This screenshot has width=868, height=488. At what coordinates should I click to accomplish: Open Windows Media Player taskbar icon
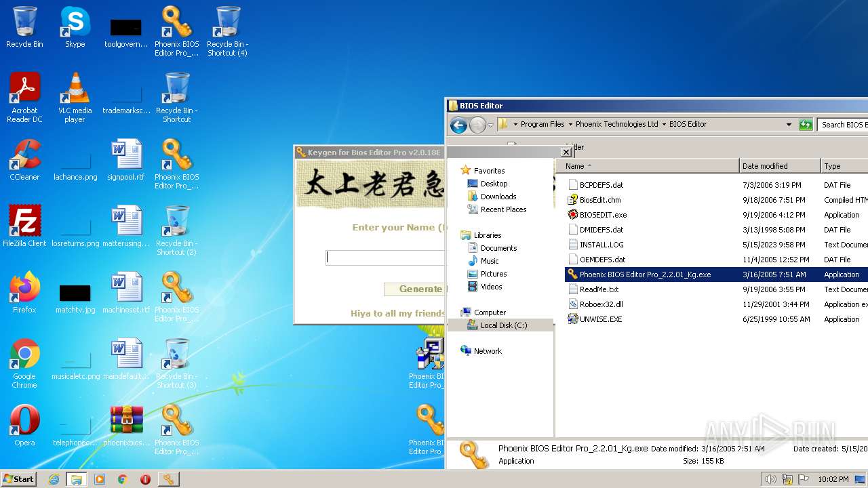click(x=100, y=479)
